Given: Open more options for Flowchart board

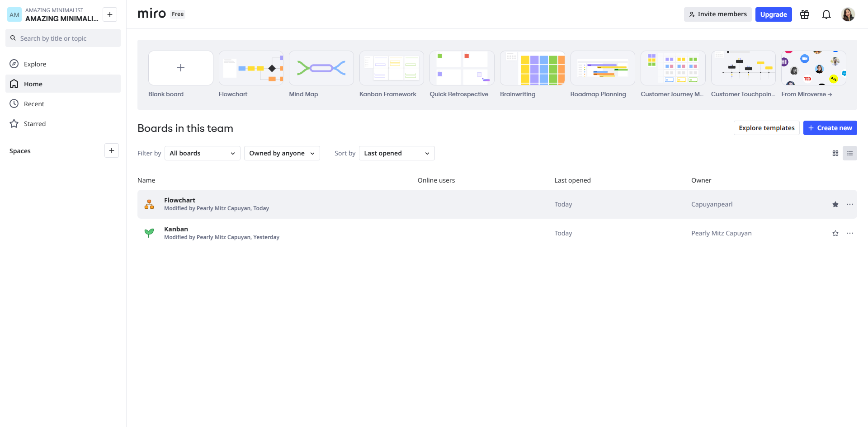Looking at the screenshot, I should point(849,204).
